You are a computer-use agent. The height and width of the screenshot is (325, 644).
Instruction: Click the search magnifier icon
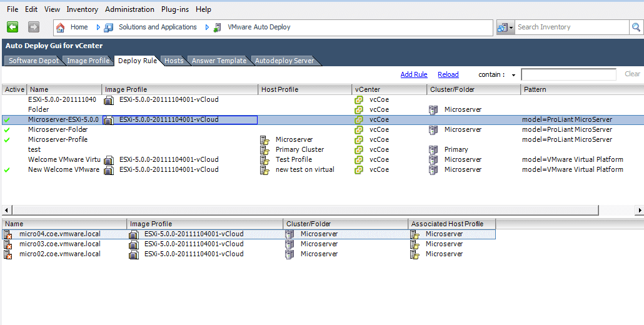[x=636, y=27]
